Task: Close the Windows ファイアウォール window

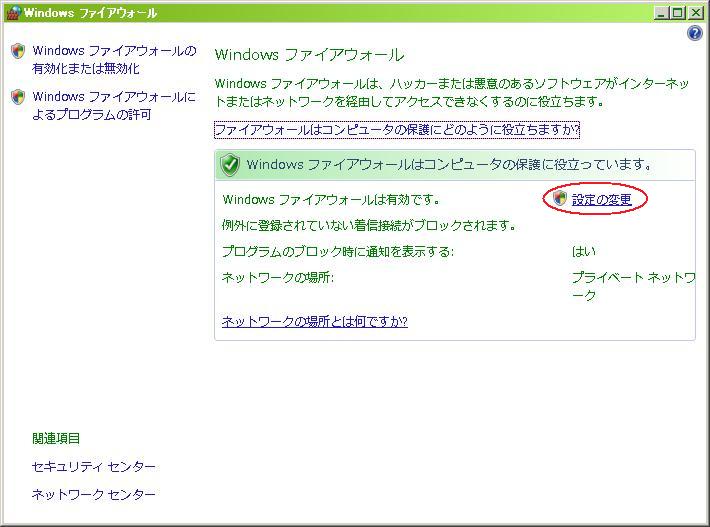Action: [x=695, y=13]
